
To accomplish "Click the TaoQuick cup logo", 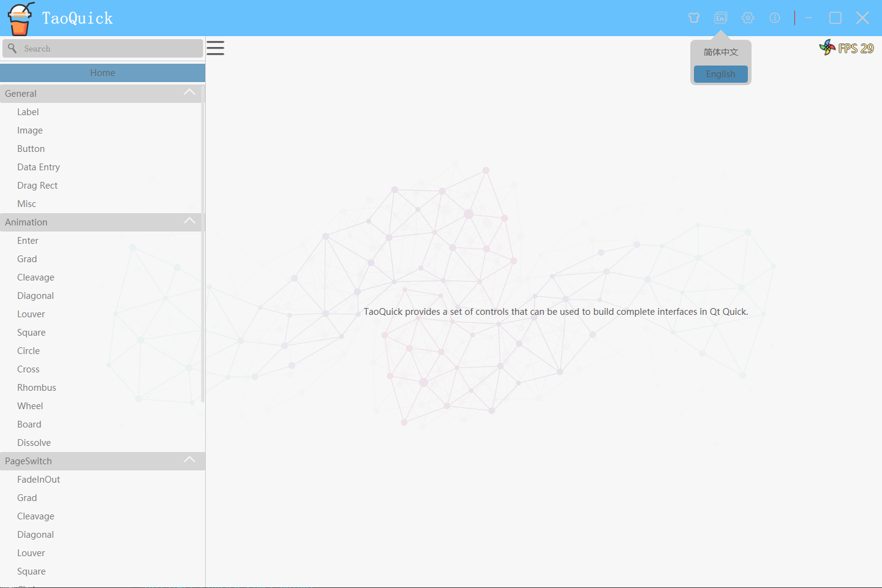I will (20, 18).
